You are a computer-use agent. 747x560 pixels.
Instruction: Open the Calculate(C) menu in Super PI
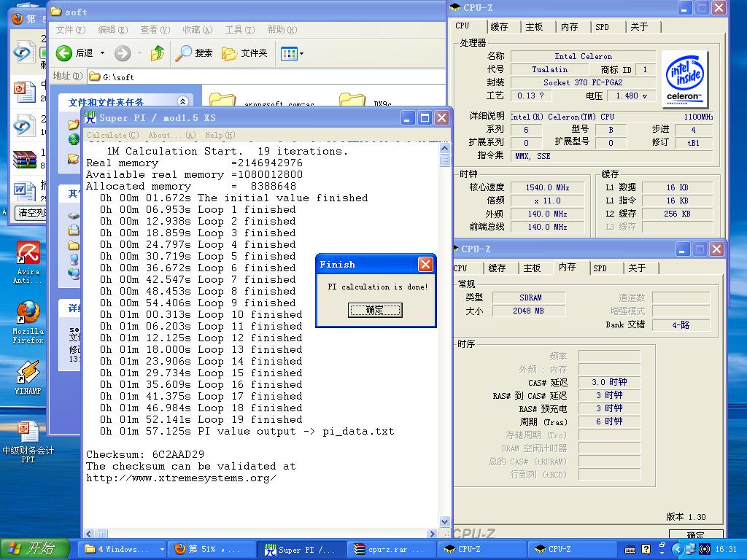point(113,135)
